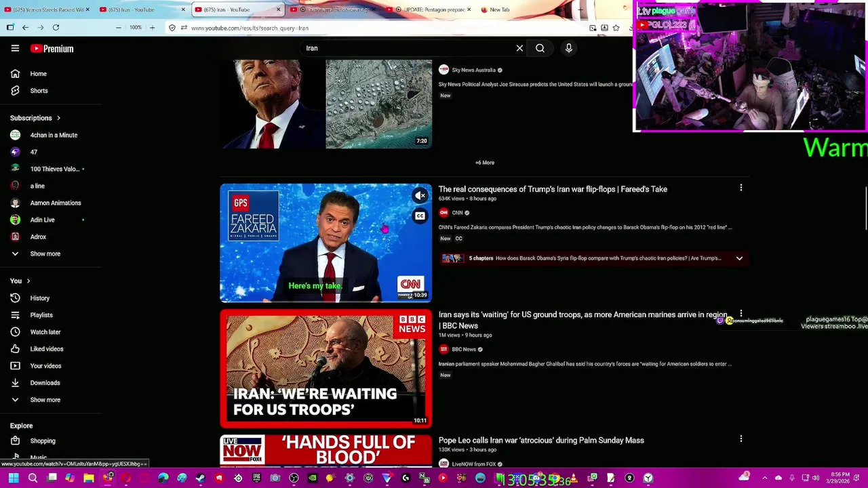Viewport: 868px width, 488px height.
Task: Show hidden system tray icons
Action: [x=764, y=479]
